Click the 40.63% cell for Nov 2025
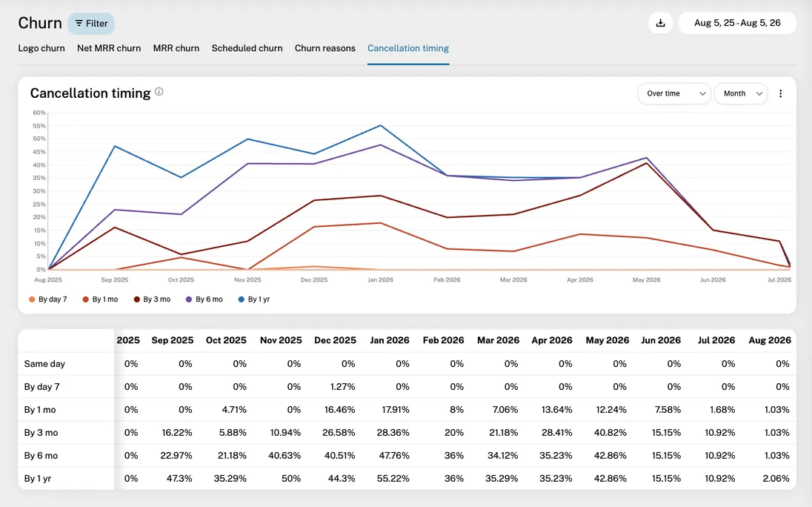 (x=284, y=456)
